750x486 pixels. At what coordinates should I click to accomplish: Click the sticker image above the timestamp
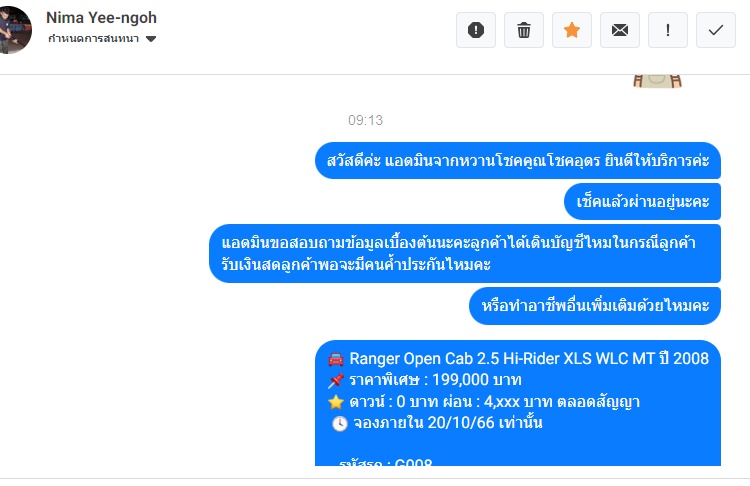[x=657, y=81]
